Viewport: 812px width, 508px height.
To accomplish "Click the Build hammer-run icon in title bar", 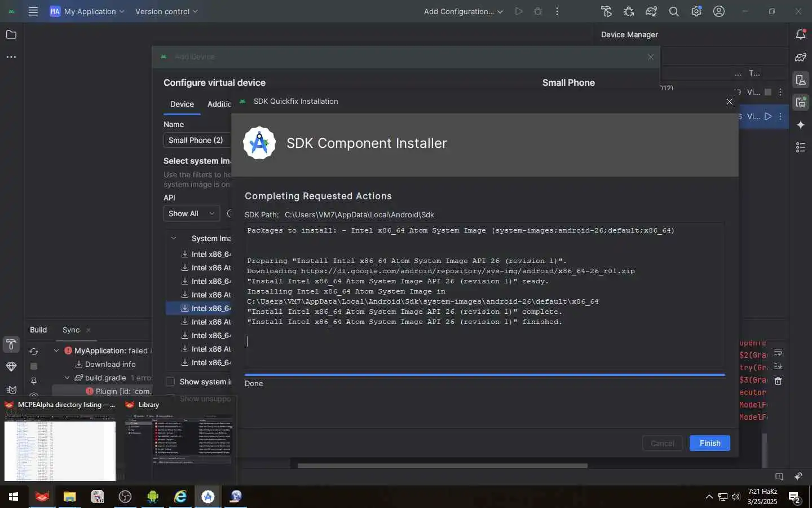I will click(x=606, y=11).
